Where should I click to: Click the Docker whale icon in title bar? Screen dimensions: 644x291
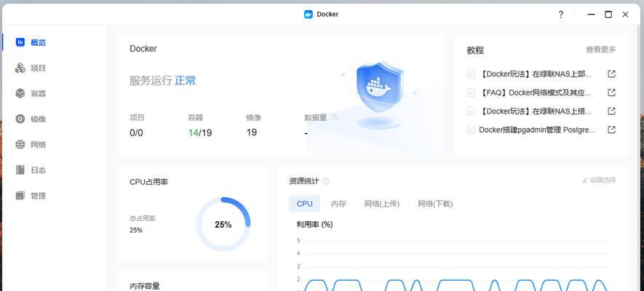point(309,15)
